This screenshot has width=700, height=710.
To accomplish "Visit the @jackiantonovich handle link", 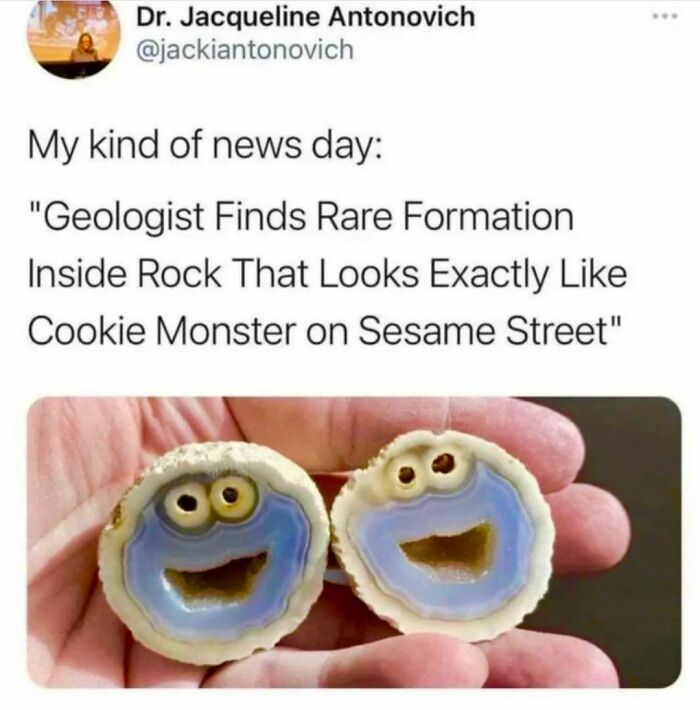I will [245, 50].
